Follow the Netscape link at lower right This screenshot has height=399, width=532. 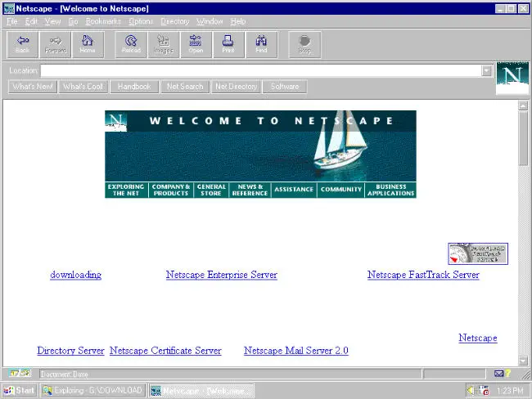pos(478,338)
